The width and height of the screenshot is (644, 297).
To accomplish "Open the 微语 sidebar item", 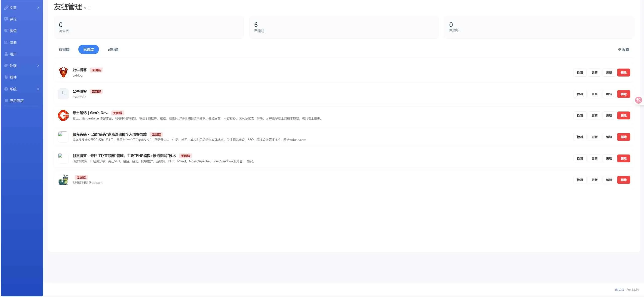I will click(x=11, y=31).
